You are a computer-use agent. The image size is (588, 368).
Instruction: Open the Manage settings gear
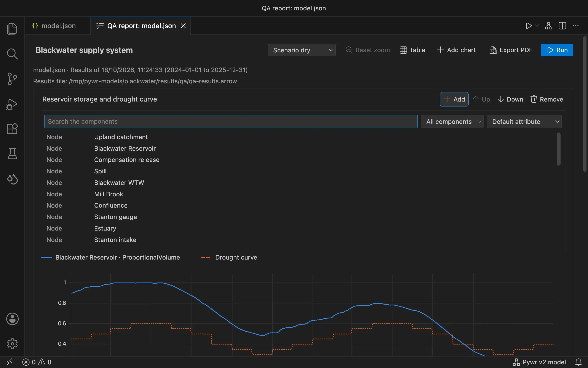point(12,344)
